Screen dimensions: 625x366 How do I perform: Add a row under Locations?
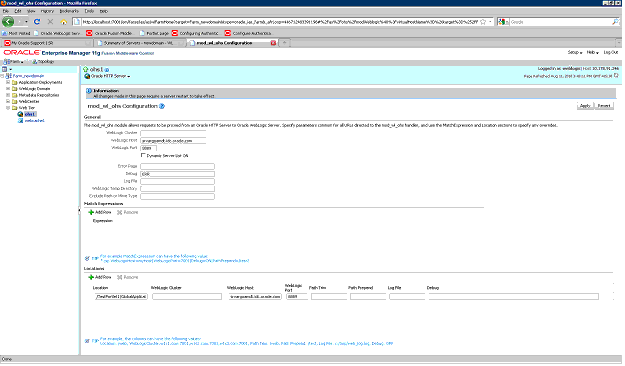[100, 277]
